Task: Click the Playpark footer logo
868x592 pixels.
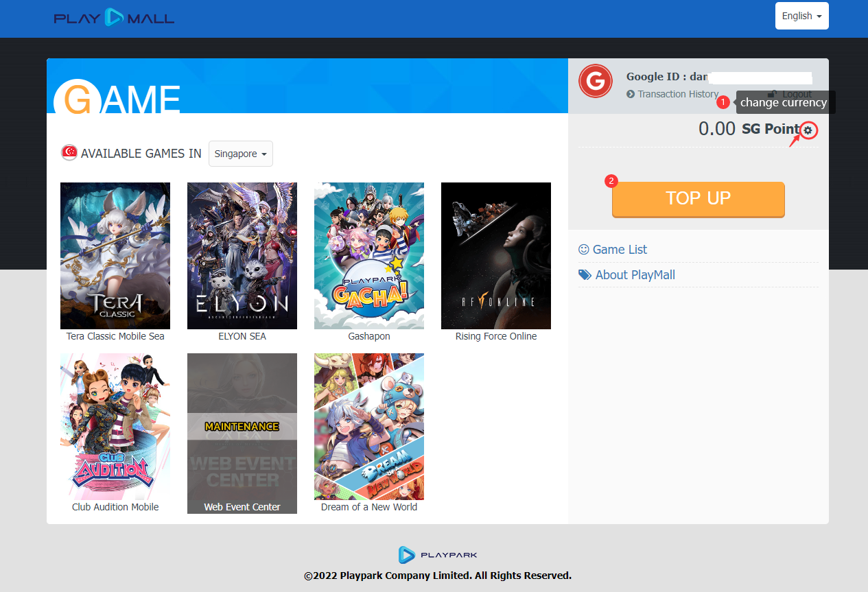Action: 438,555
